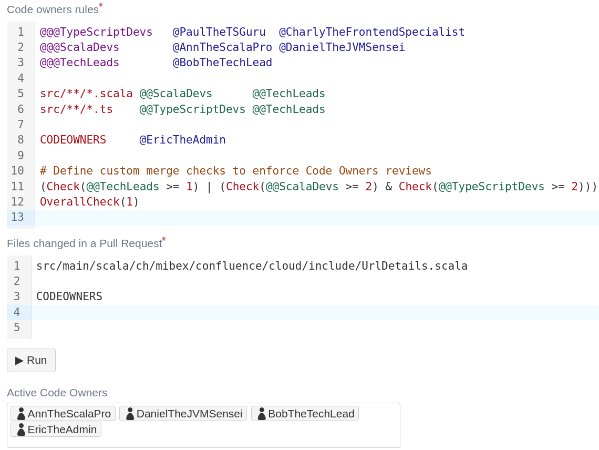Click the @EricTheAdmin mention in rules

point(182,139)
